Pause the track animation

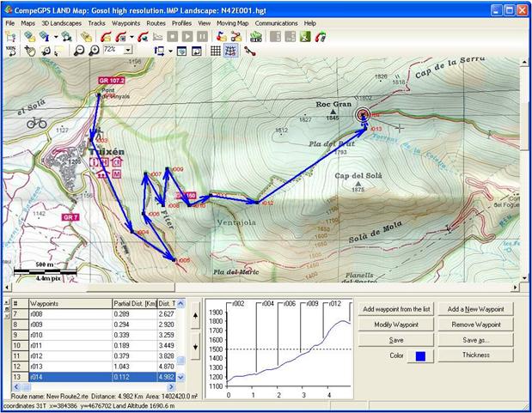pos(202,36)
